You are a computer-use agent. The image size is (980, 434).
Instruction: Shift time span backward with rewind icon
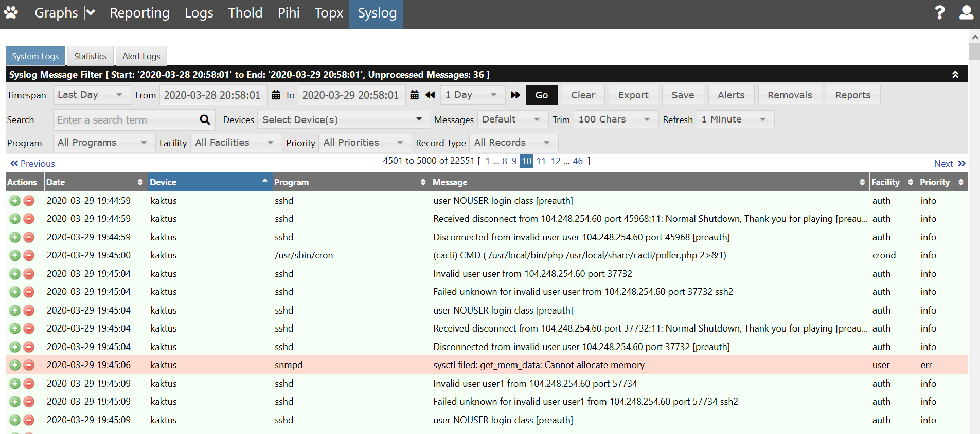tap(430, 95)
